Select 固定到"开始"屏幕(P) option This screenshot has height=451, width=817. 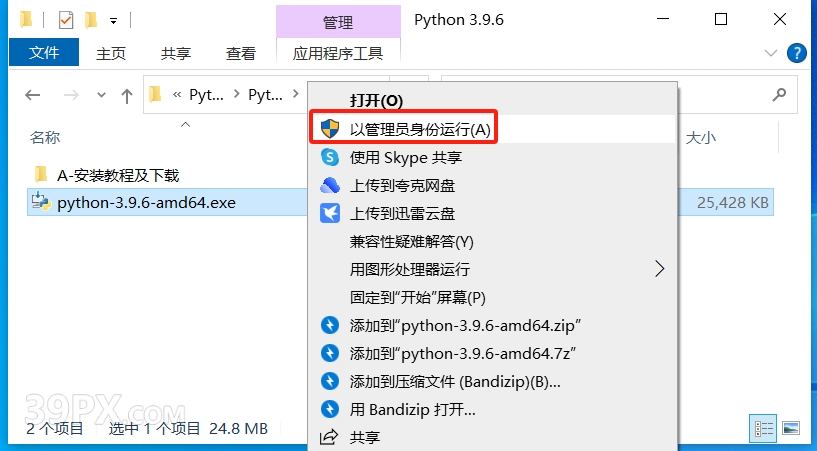417,297
